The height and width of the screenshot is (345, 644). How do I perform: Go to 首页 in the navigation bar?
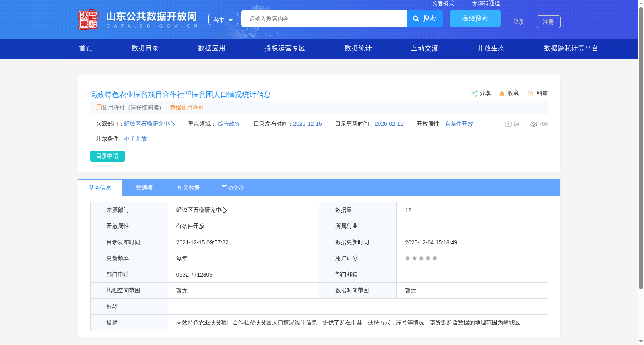pyautogui.click(x=86, y=48)
